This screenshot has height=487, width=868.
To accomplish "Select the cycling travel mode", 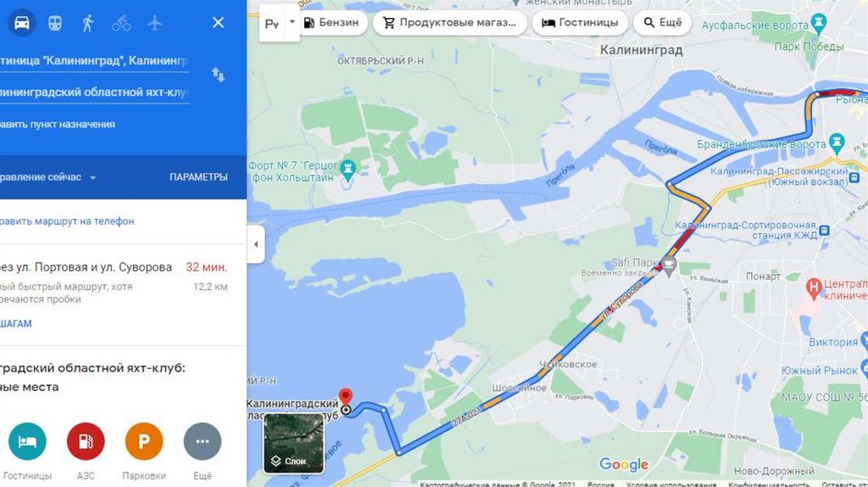I will coord(121,23).
